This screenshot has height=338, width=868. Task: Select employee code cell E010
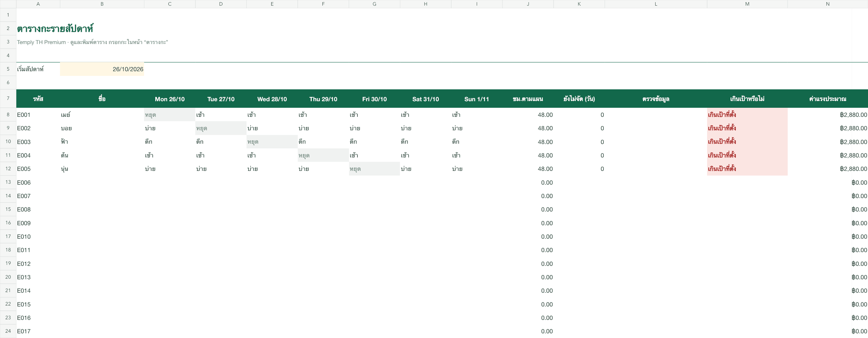click(38, 236)
